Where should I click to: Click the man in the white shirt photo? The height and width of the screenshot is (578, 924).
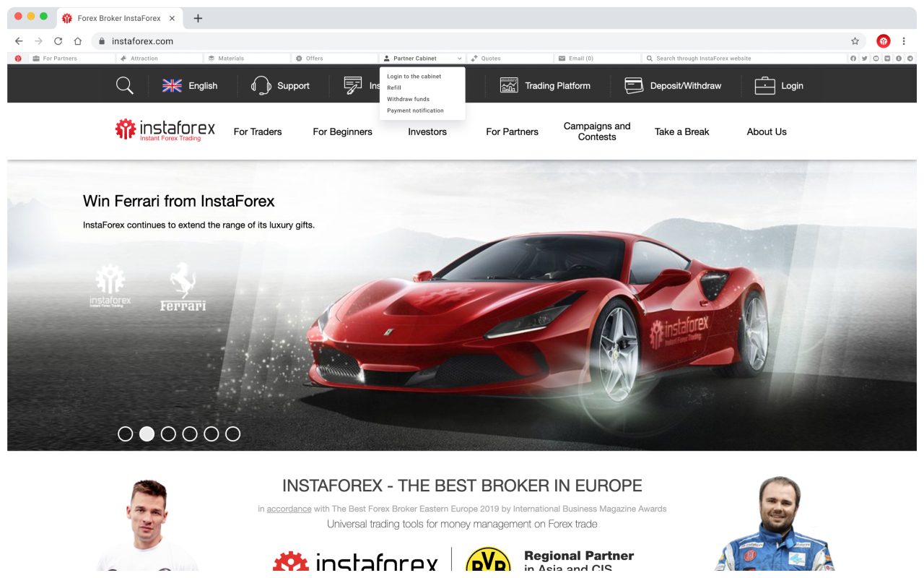(x=147, y=525)
